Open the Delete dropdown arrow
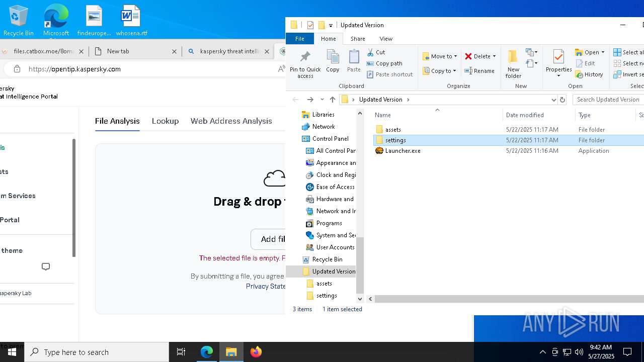Image resolution: width=644 pixels, height=362 pixels. pos(494,56)
